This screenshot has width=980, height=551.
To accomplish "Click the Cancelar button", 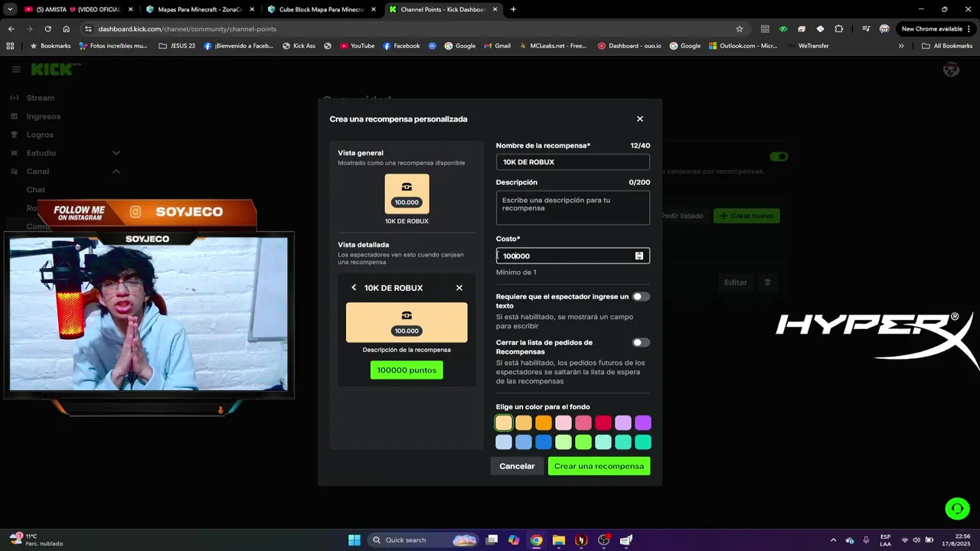I will (517, 466).
